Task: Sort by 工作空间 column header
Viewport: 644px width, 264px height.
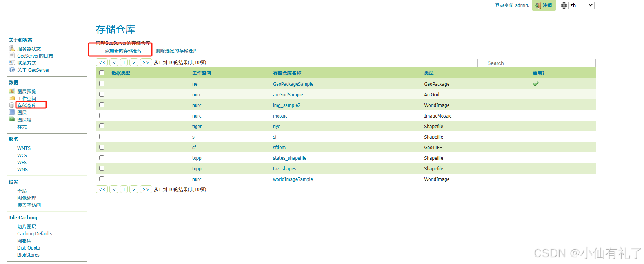Action: (202, 73)
